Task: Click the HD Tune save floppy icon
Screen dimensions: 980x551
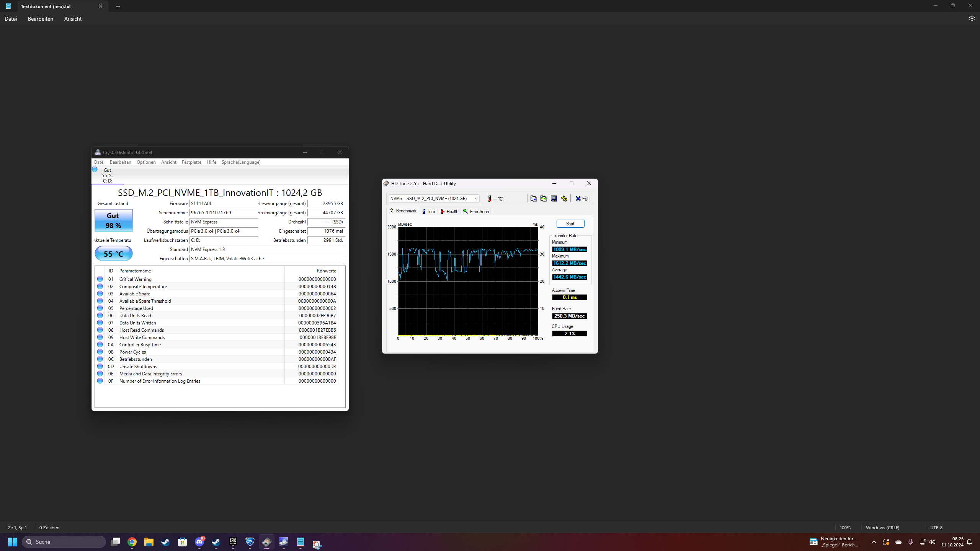Action: [x=554, y=198]
